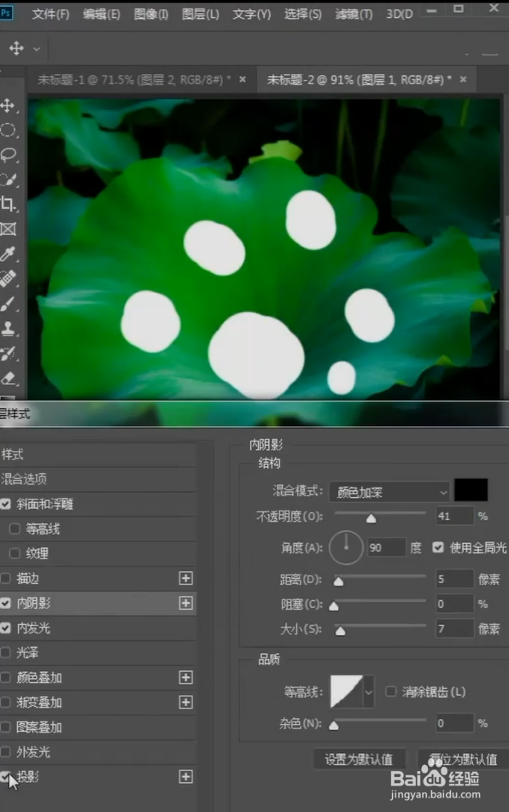Viewport: 509px width, 812px height.
Task: Enable the 描边 checkbox
Action: (6, 578)
